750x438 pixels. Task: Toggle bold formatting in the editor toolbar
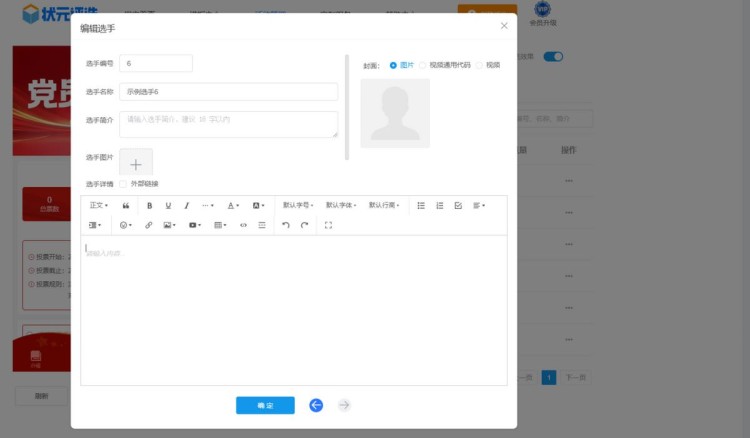[150, 205]
